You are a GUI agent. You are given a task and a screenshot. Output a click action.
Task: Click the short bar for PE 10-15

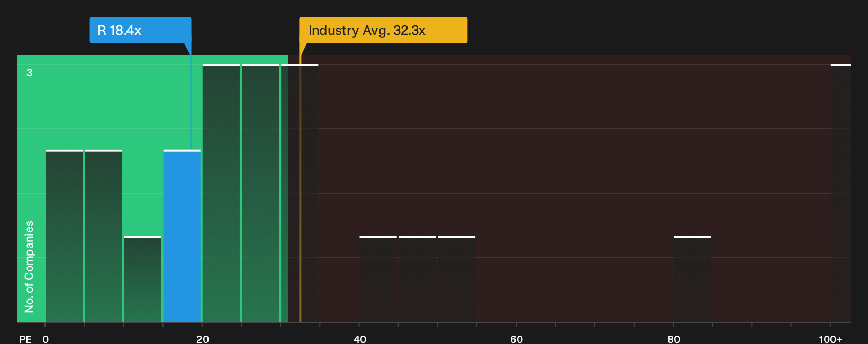(142, 279)
